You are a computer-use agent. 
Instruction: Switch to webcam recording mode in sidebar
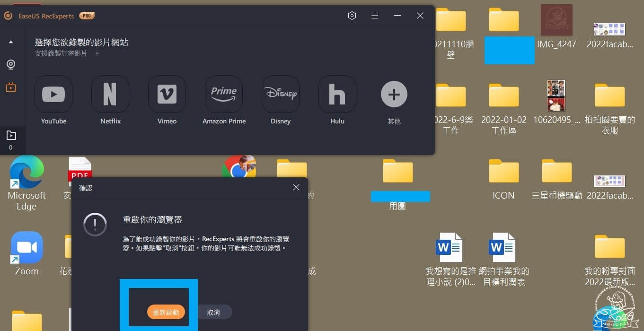click(11, 64)
